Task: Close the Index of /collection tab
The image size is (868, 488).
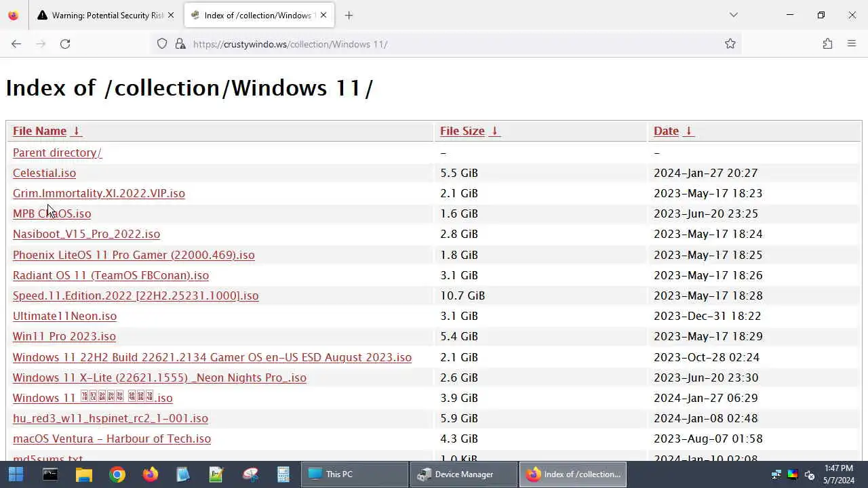Action: coord(323,15)
